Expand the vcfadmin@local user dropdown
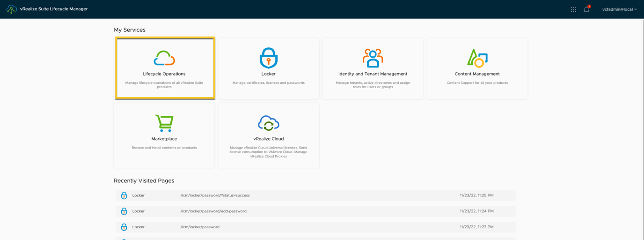Screen dimensions: 644x240 pyautogui.click(x=620, y=9)
